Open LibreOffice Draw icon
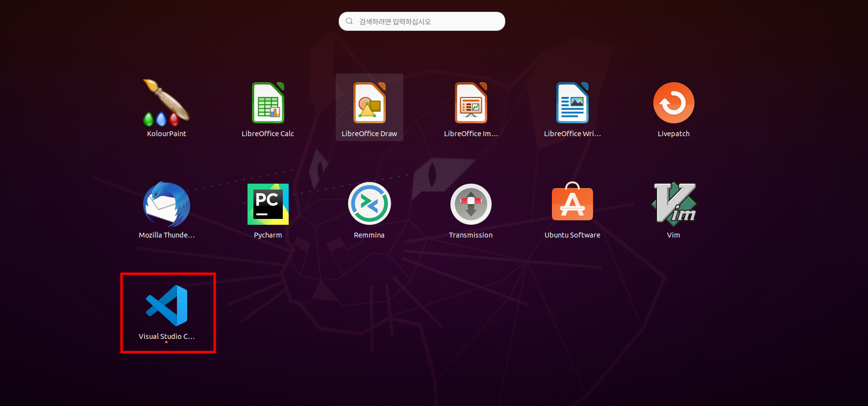868x406 pixels. tap(370, 103)
